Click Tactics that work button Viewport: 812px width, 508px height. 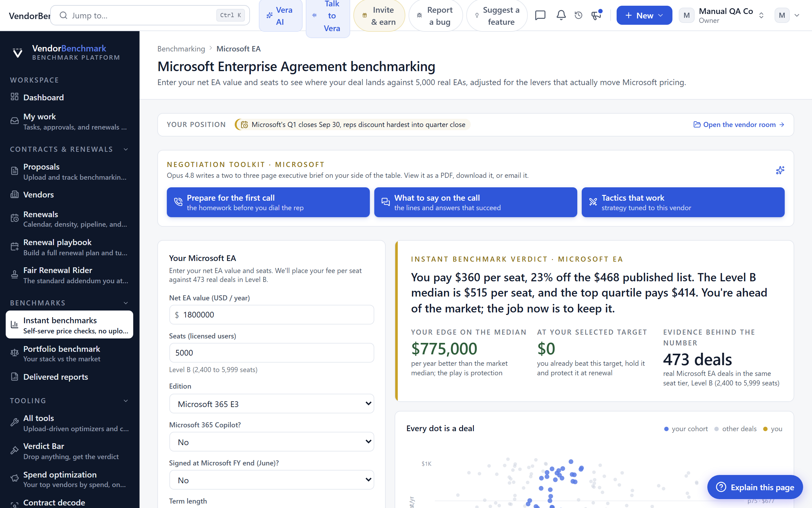click(x=683, y=202)
